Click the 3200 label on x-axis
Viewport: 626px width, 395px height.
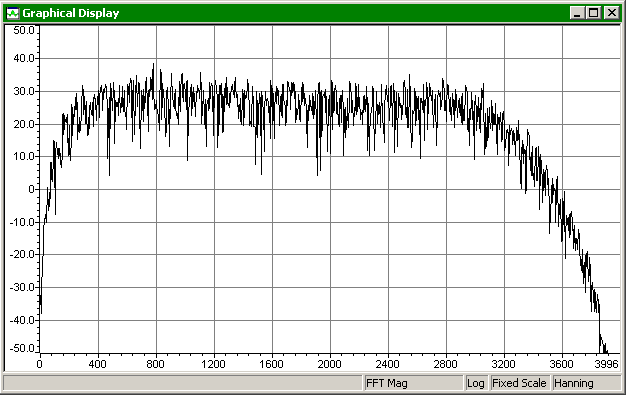tap(503, 364)
